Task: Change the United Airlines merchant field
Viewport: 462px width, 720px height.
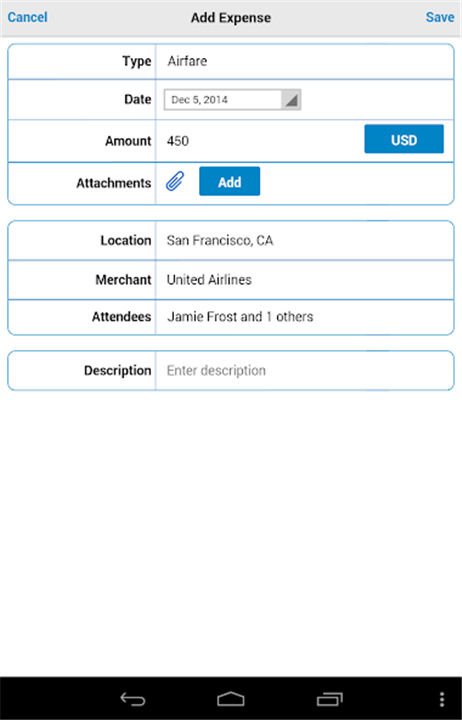Action: tap(304, 280)
